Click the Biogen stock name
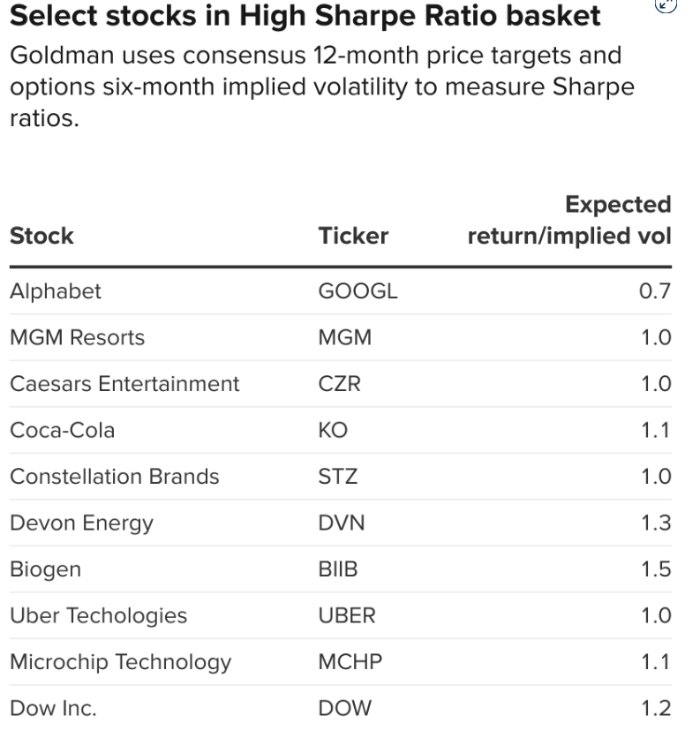 [x=45, y=569]
